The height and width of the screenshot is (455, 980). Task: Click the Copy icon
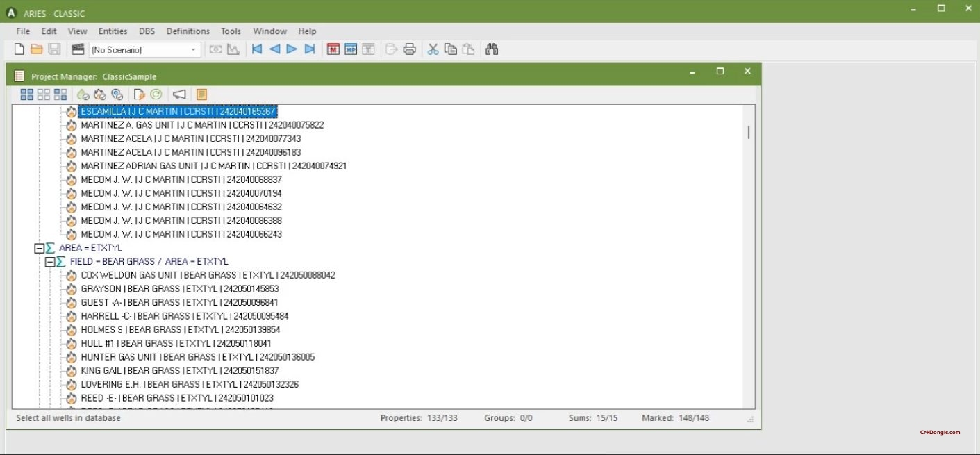click(451, 49)
